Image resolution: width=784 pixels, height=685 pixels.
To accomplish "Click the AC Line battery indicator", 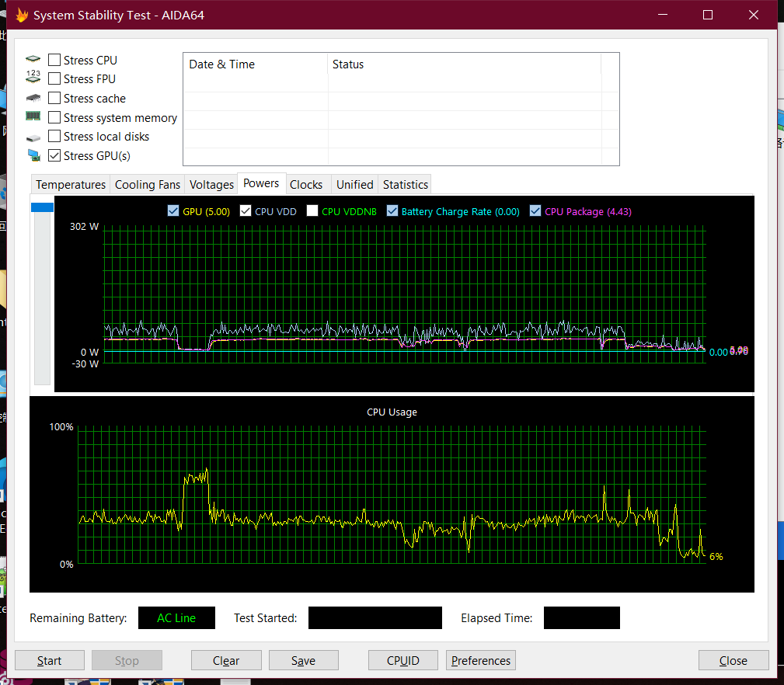I will point(176,618).
